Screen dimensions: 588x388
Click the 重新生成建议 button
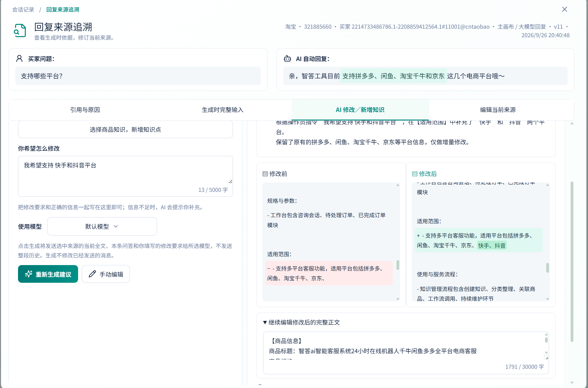click(48, 274)
